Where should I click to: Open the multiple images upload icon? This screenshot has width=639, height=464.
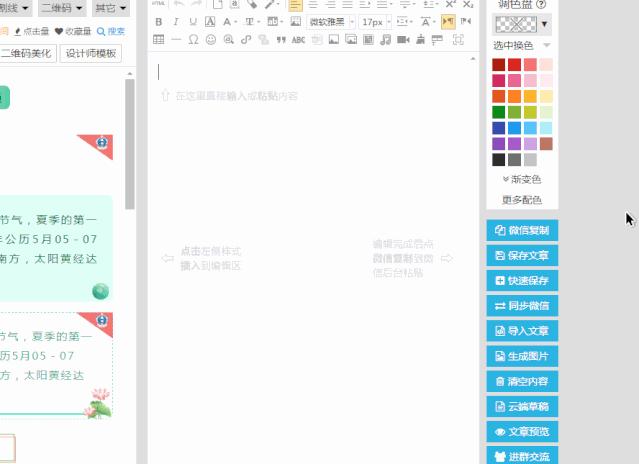pos(351,40)
